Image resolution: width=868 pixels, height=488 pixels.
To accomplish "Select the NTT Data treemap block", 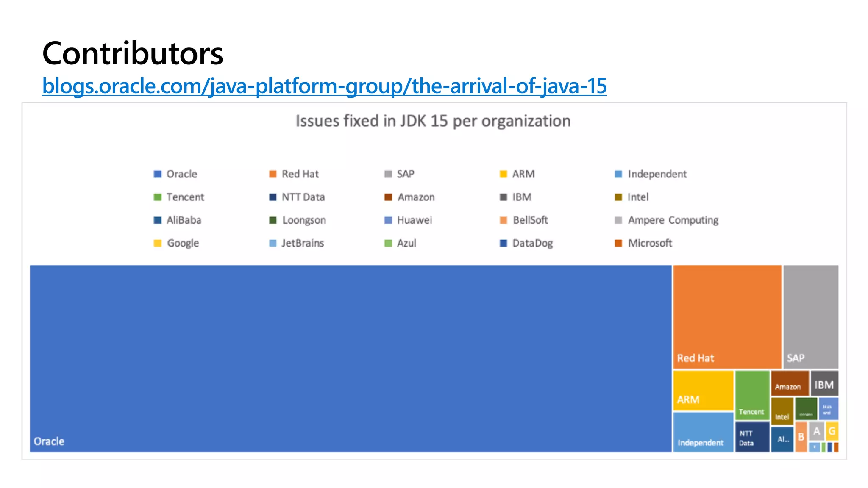I will click(752, 437).
